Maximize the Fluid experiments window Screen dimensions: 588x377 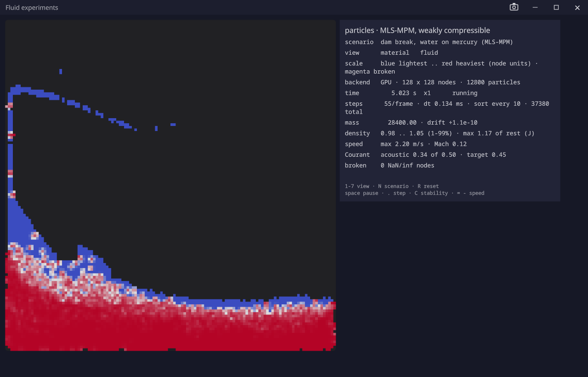(x=556, y=7)
